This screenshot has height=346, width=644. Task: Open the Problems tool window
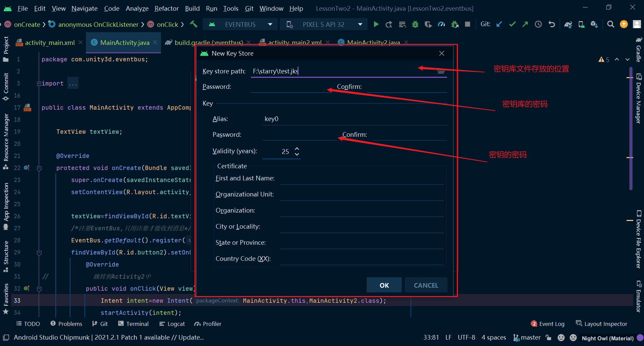click(66, 324)
